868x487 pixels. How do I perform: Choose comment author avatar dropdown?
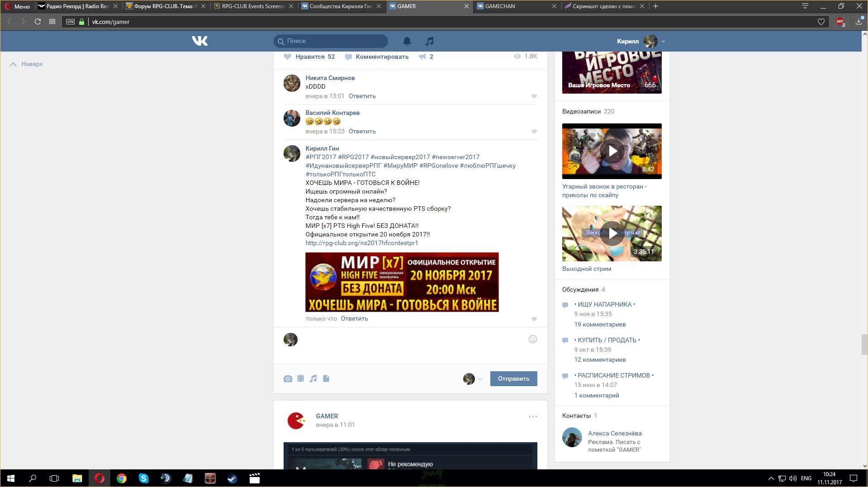coord(473,379)
